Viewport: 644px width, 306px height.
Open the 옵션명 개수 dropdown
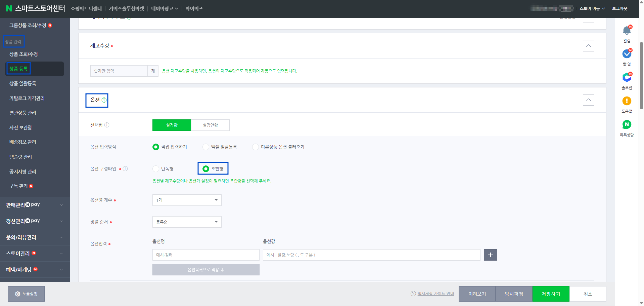187,200
